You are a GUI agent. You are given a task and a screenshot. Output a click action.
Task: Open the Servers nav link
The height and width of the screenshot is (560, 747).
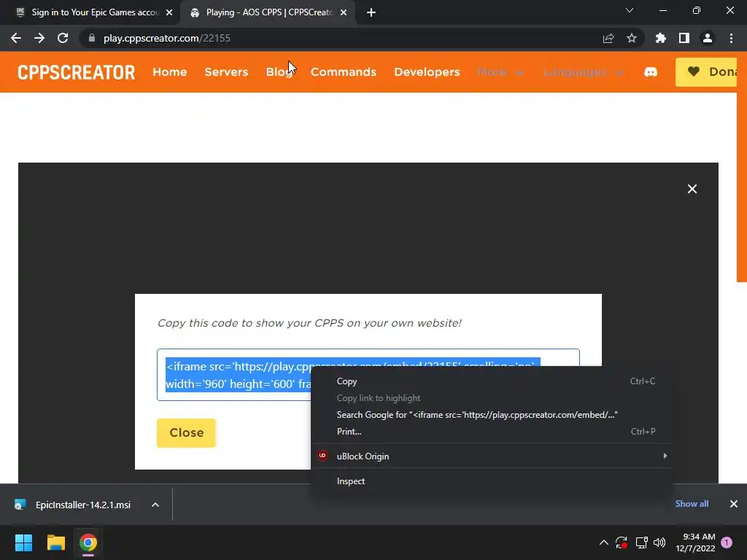[x=226, y=72]
